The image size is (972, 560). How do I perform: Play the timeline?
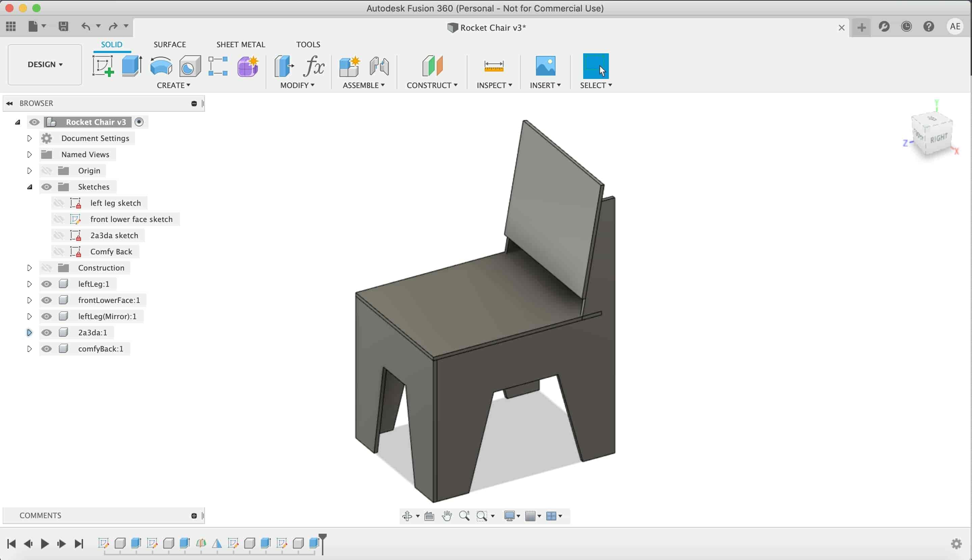pyautogui.click(x=45, y=544)
